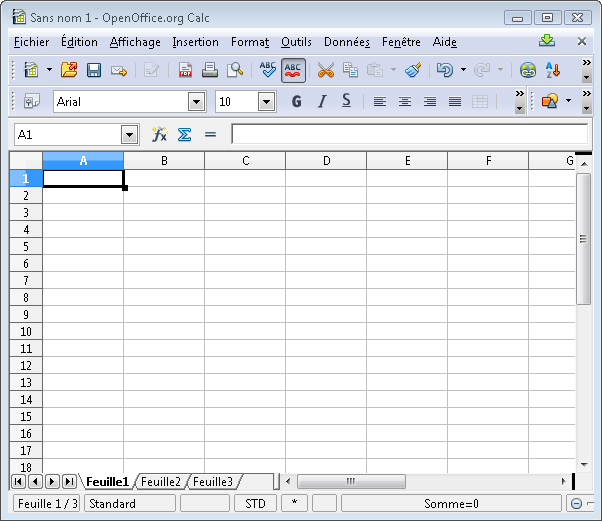Open page preview with the magnifier icon

point(235,70)
